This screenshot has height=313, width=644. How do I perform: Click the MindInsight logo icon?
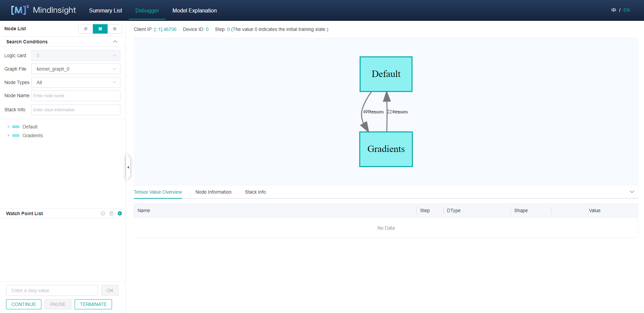pyautogui.click(x=20, y=10)
